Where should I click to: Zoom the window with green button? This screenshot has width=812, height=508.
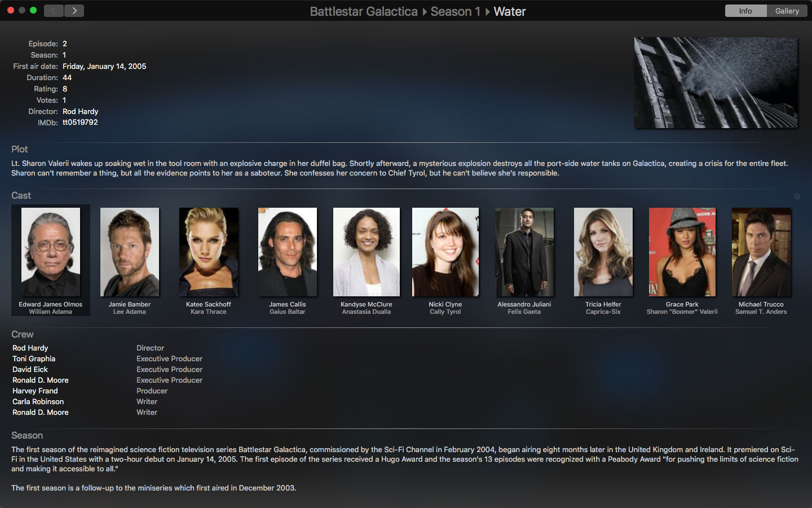click(33, 10)
